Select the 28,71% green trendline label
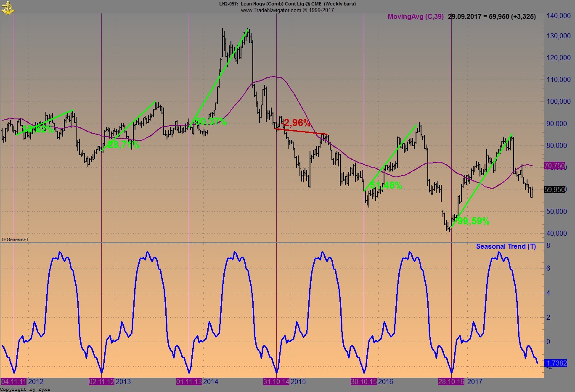This screenshot has height=392, width=575. 123,145
